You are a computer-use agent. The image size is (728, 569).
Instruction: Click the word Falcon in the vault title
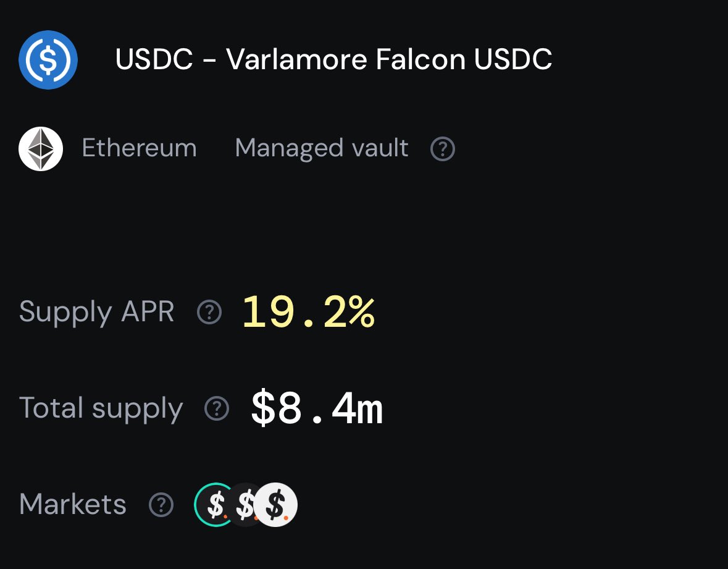pos(420,59)
